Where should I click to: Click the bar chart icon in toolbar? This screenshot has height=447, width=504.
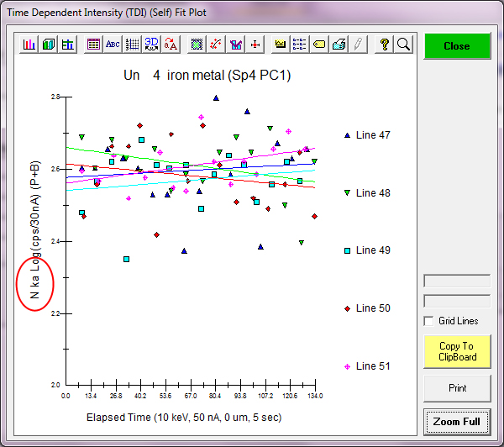click(30, 45)
